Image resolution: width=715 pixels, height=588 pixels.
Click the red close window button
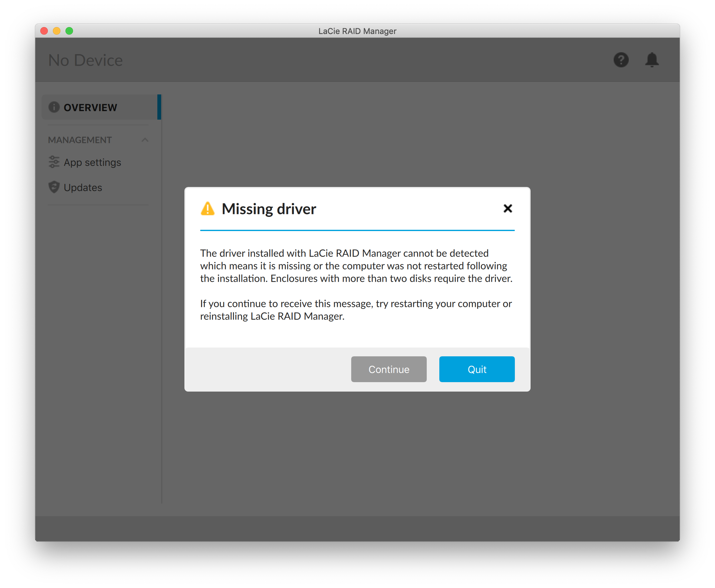pyautogui.click(x=44, y=31)
